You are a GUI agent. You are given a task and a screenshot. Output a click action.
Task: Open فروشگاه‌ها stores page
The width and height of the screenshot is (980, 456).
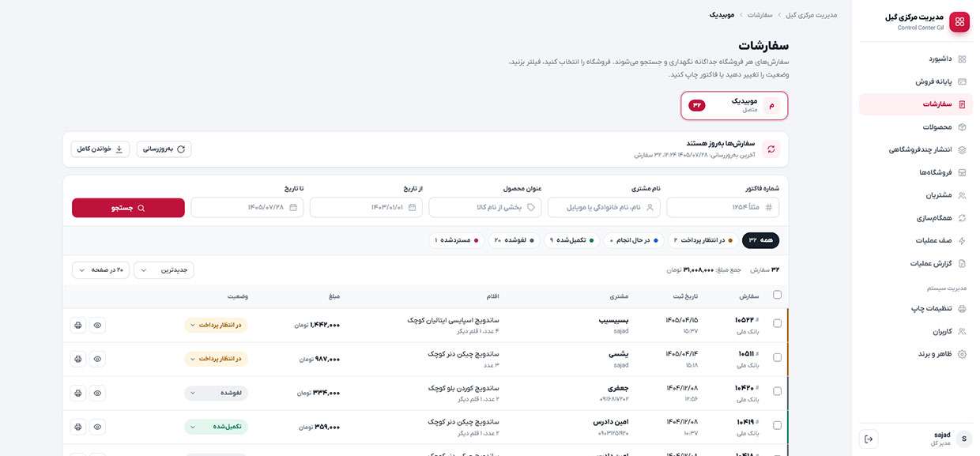[915, 172]
